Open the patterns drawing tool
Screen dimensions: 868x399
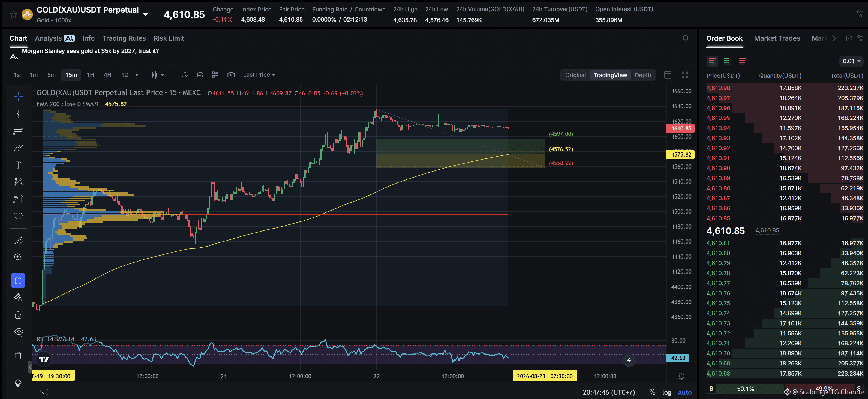[18, 182]
